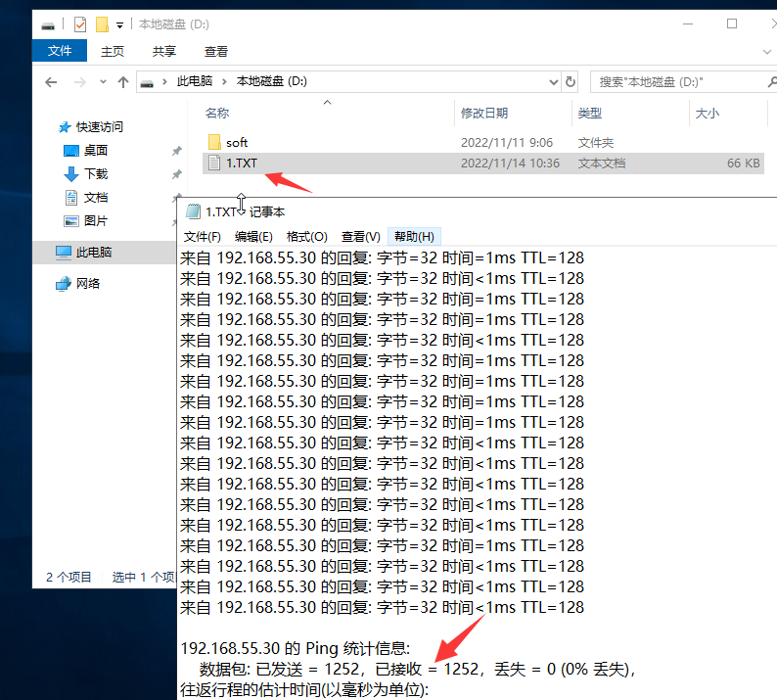Click the 数据包: 已发送 = 1252 line
Screen dimensions: 777x700
pos(417,670)
